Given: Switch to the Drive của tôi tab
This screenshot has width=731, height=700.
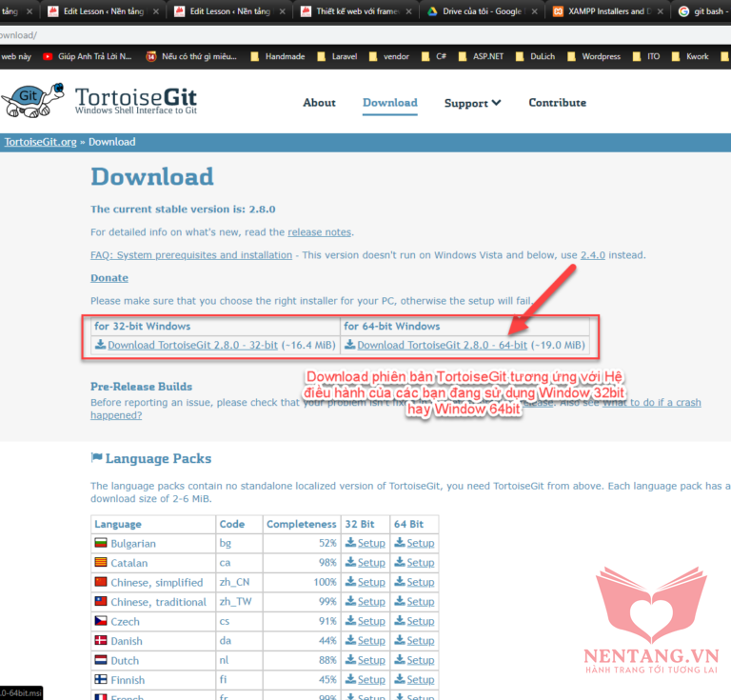Looking at the screenshot, I should 476,11.
